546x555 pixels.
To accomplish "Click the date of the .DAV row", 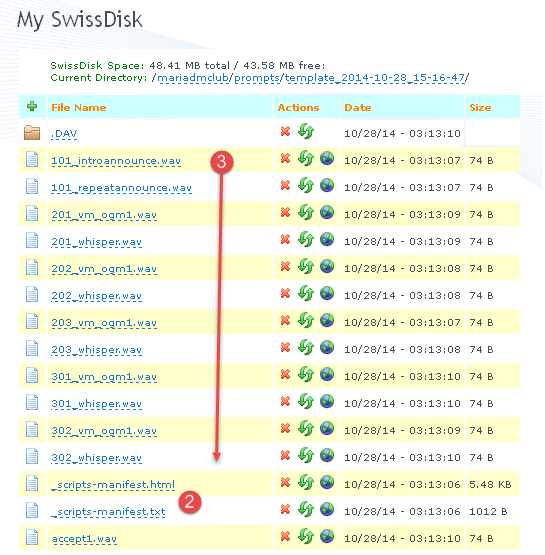I will 402,133.
